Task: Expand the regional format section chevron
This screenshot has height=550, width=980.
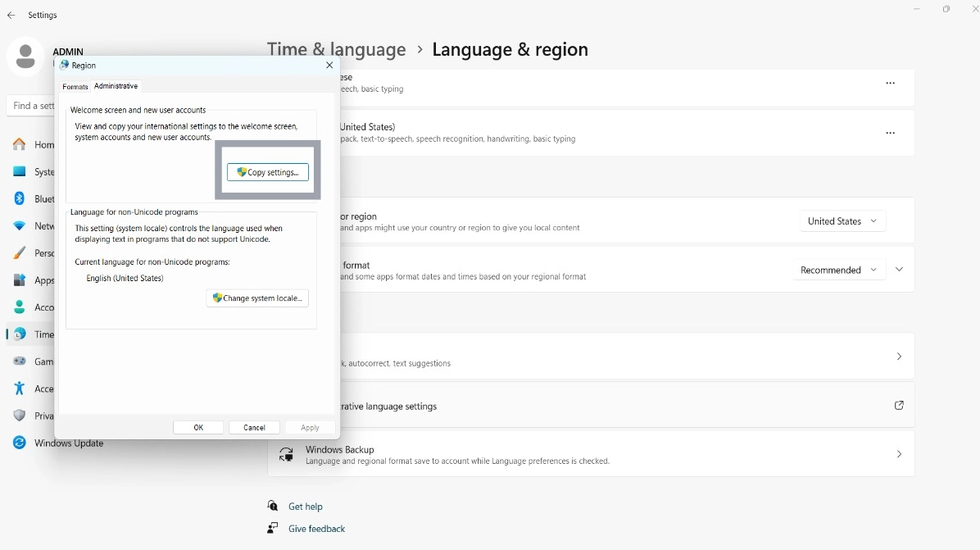Action: pyautogui.click(x=900, y=270)
